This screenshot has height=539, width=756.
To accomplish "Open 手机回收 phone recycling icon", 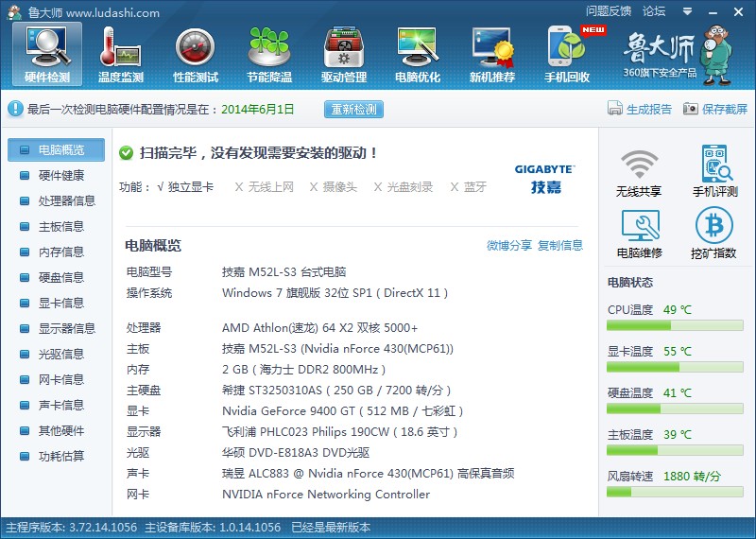I will click(x=568, y=52).
